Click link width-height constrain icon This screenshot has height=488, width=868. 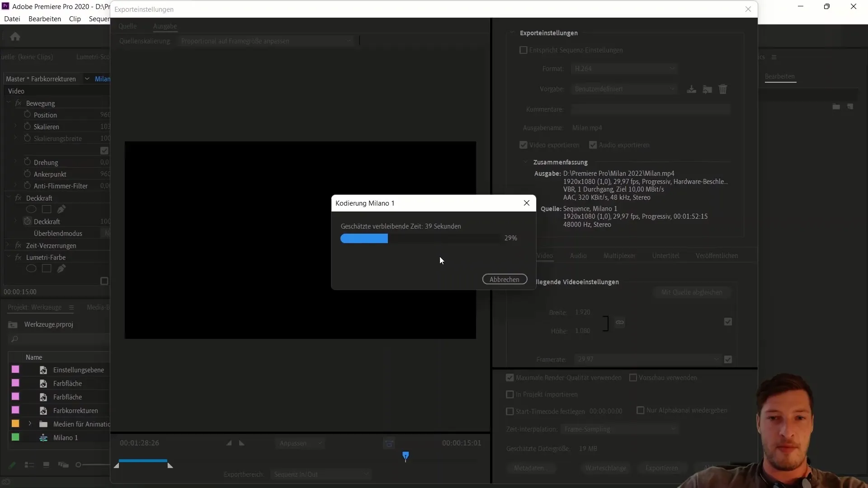[620, 323]
